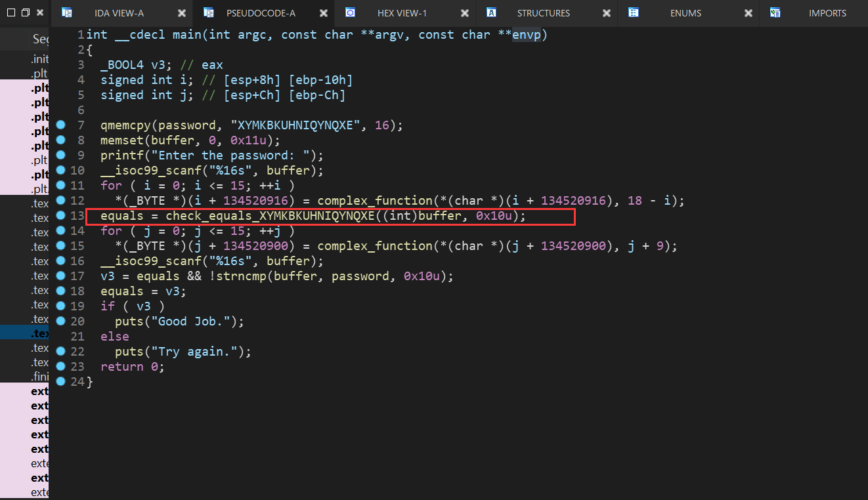Close the ENUMS tab
This screenshot has width=868, height=500.
pos(749,13)
